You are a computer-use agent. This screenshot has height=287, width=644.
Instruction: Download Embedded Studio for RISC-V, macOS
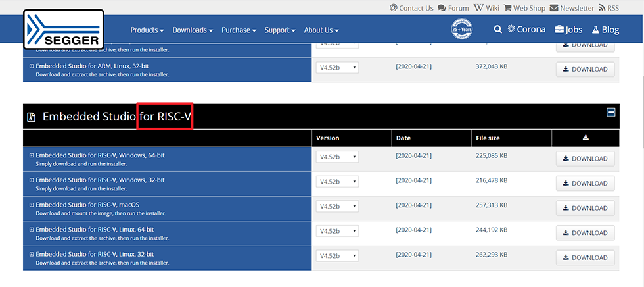point(586,208)
